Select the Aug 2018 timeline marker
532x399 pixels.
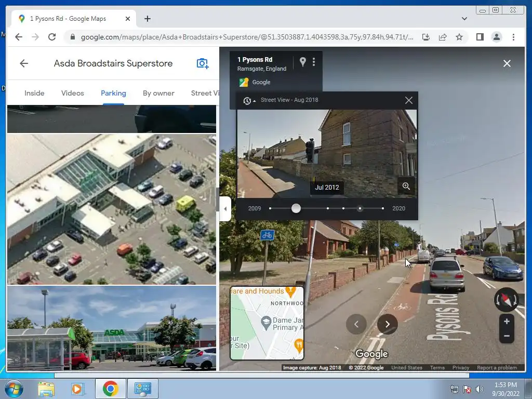[x=360, y=208]
